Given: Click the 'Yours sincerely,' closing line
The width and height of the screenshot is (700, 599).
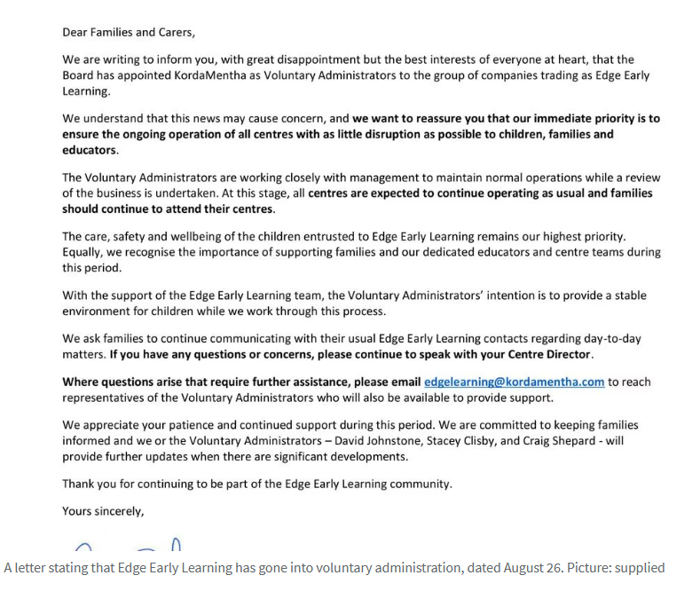Looking at the screenshot, I should (103, 511).
